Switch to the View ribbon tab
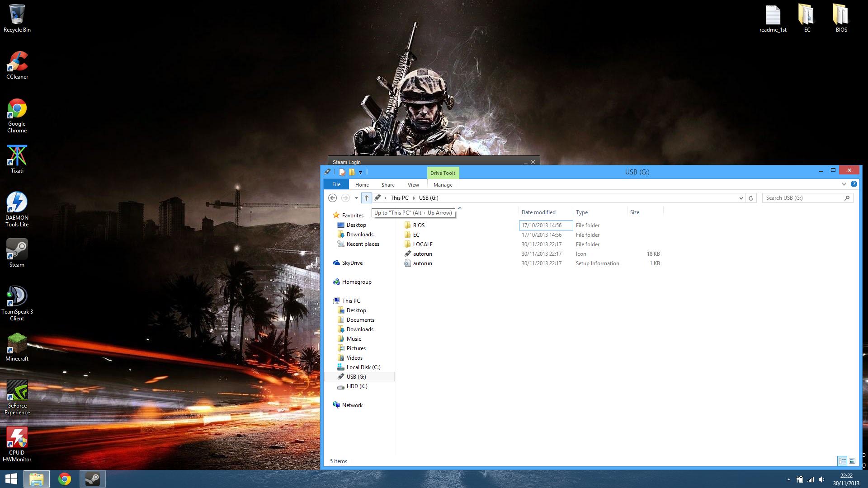 pos(413,184)
